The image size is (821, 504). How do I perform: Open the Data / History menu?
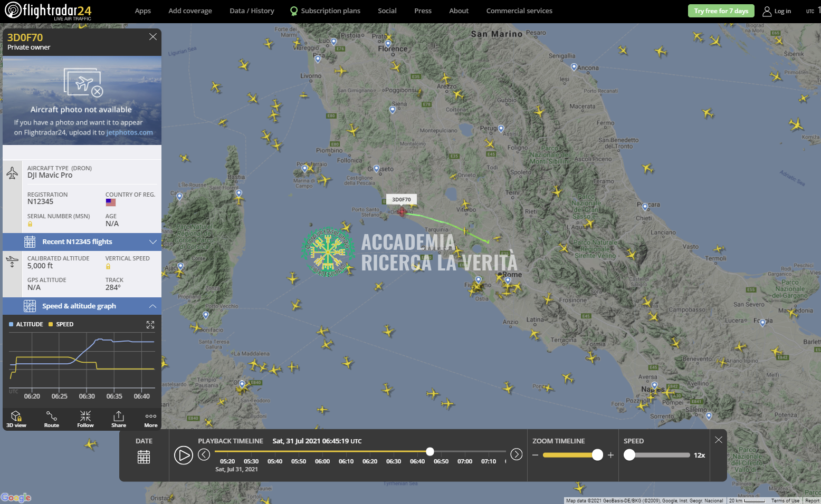click(x=252, y=11)
